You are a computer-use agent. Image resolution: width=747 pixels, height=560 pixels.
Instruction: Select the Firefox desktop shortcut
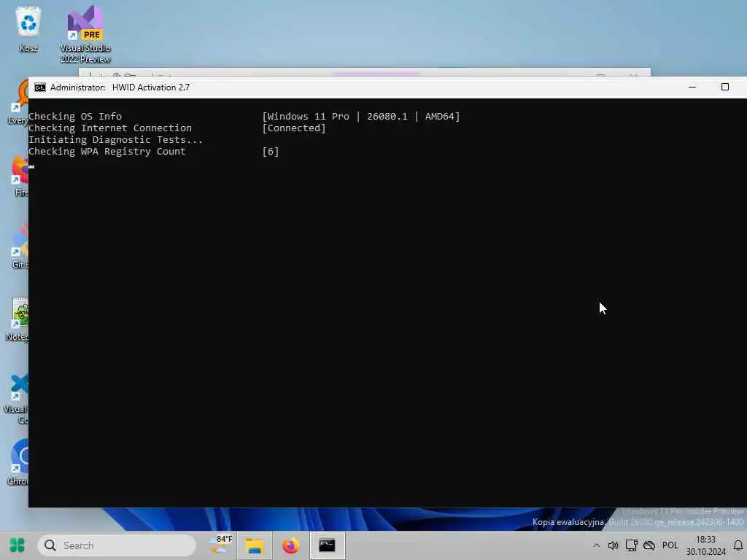20,176
